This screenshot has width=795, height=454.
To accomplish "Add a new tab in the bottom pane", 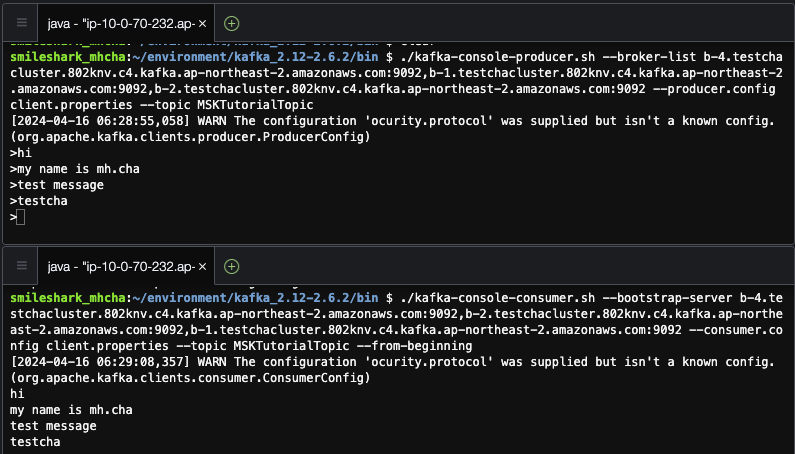I will click(232, 266).
